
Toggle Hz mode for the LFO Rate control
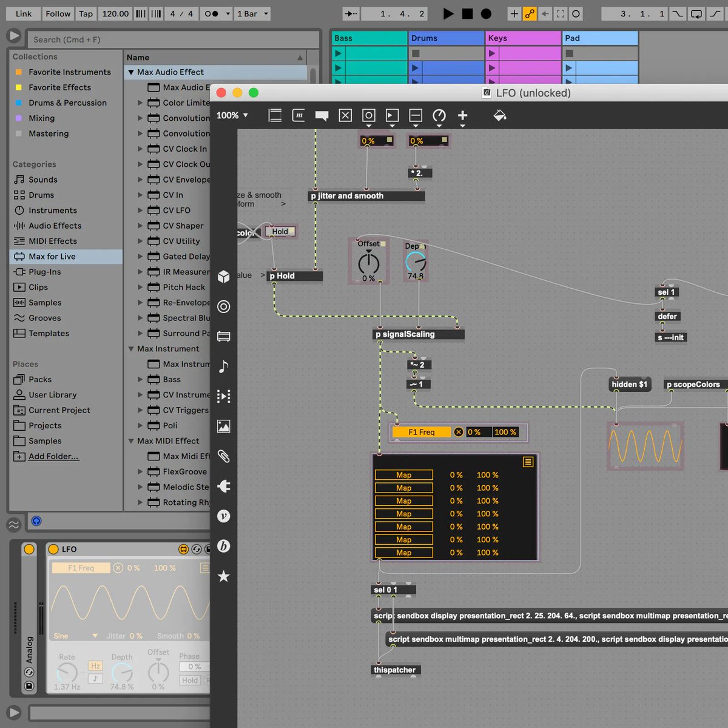[x=95, y=666]
